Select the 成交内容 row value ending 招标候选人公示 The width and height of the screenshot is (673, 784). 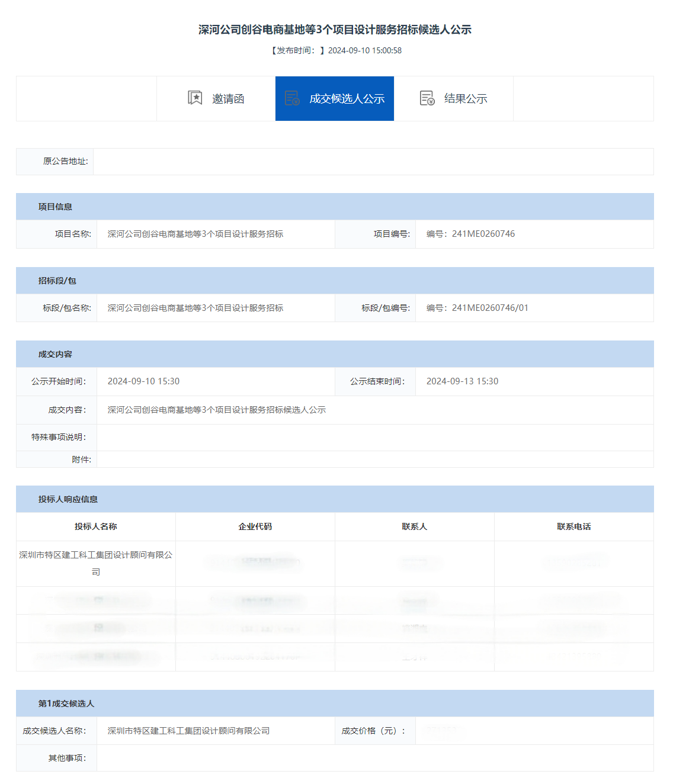[217, 410]
